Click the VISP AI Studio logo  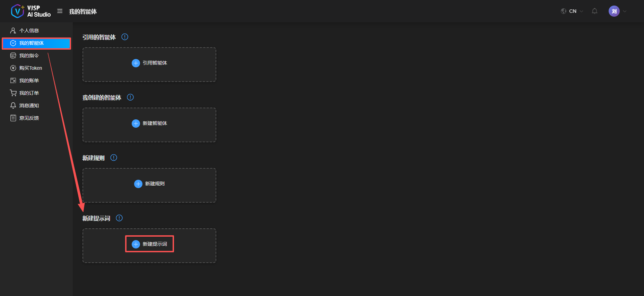click(31, 11)
